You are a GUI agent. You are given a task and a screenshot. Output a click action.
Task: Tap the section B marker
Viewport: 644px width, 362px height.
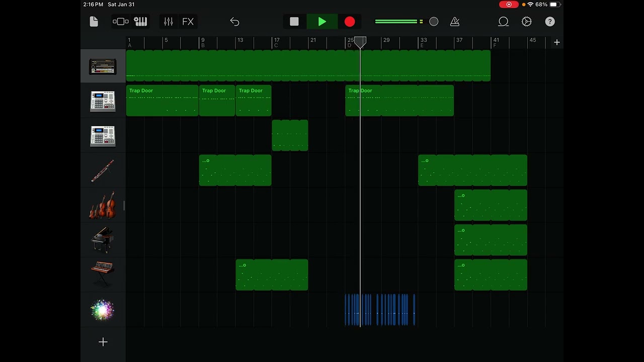202,46
